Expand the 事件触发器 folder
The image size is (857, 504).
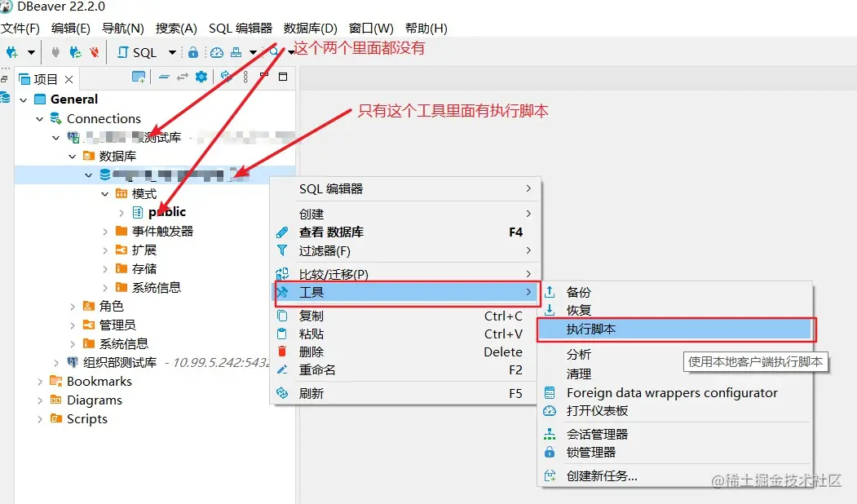[105, 232]
